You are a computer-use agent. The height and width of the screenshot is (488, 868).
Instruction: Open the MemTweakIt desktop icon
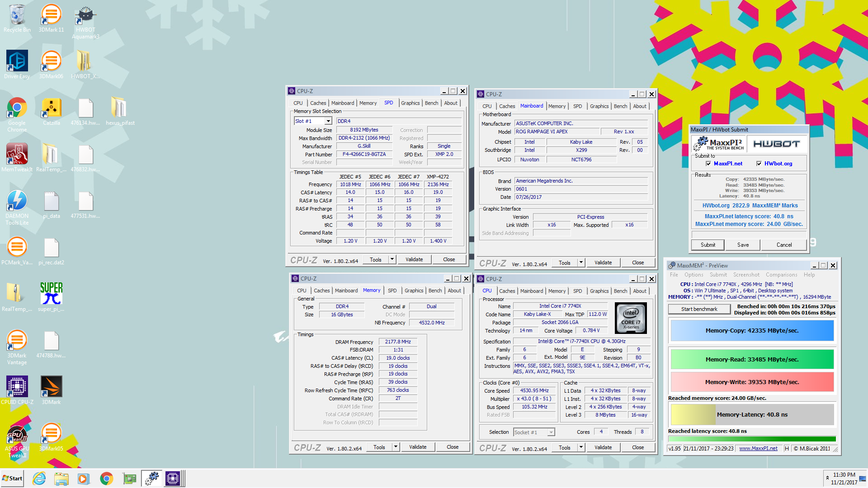tap(17, 158)
